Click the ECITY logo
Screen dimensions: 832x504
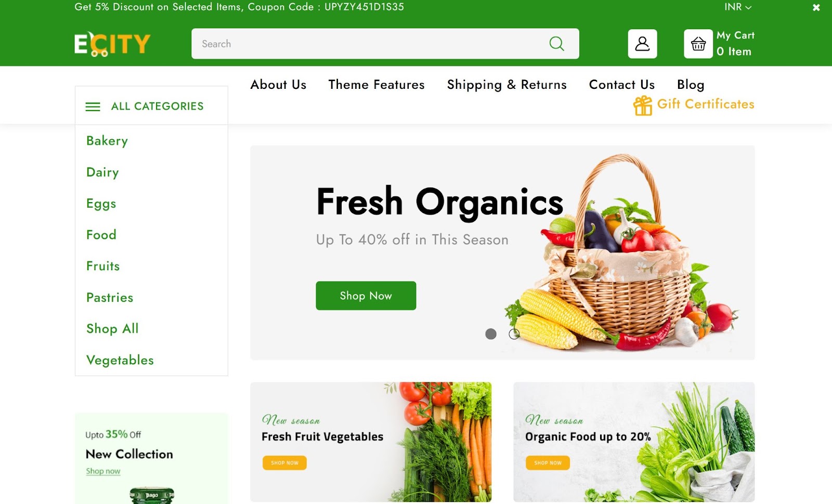pos(112,44)
